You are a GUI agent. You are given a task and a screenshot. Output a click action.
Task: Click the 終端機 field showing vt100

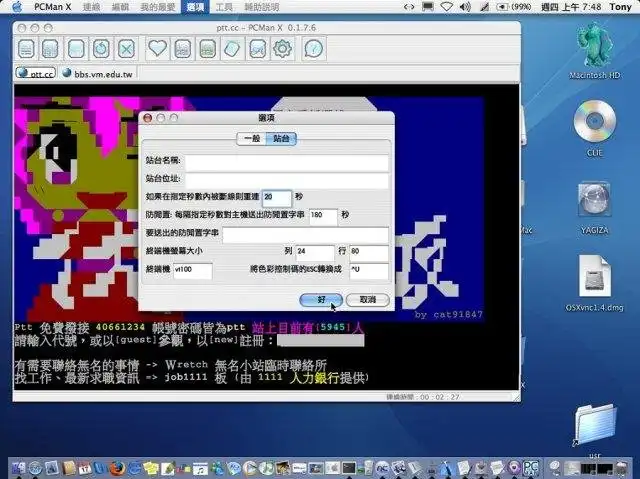coord(193,271)
